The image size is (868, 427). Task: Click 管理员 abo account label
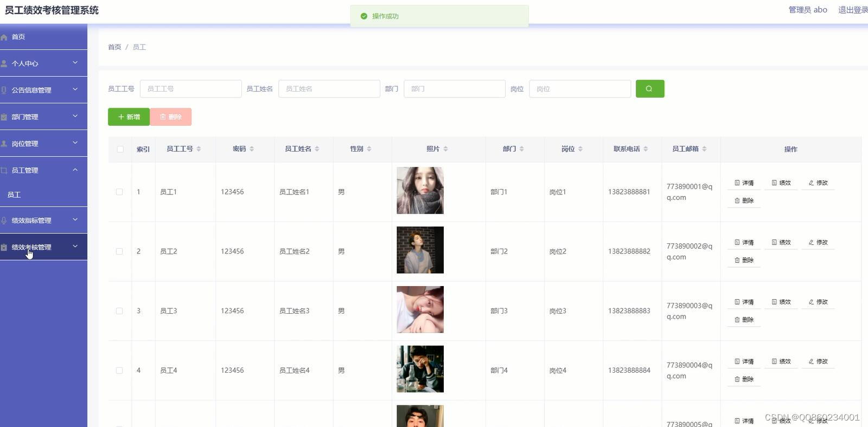808,10
